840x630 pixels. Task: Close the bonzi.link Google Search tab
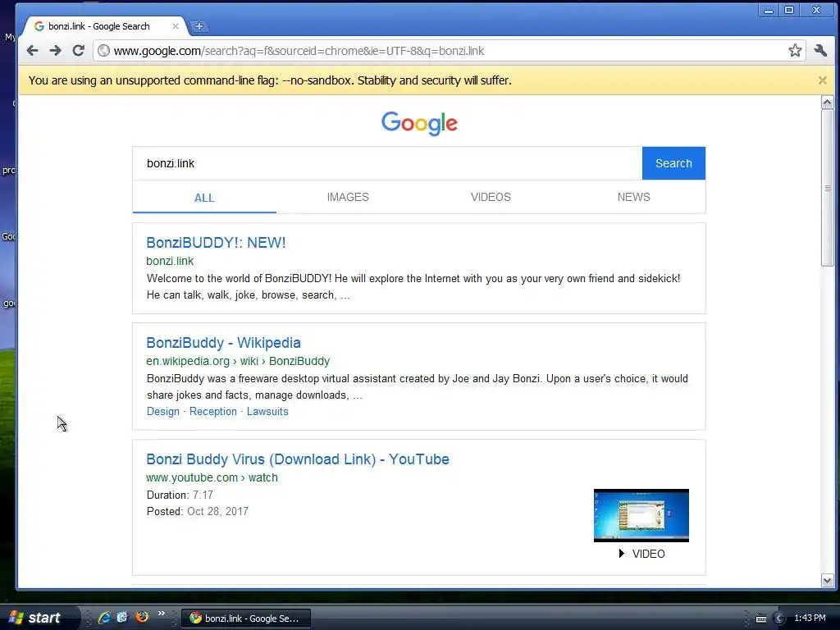pos(176,26)
